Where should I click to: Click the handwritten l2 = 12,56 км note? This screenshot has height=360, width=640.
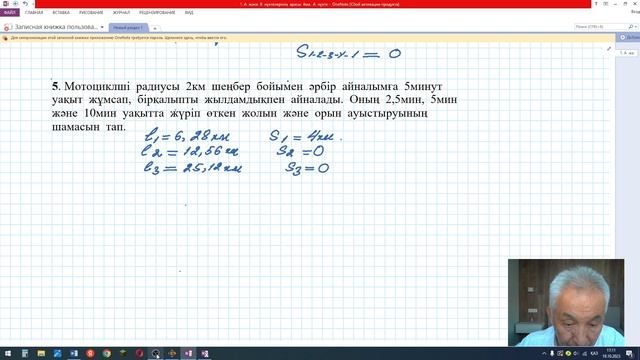189,151
